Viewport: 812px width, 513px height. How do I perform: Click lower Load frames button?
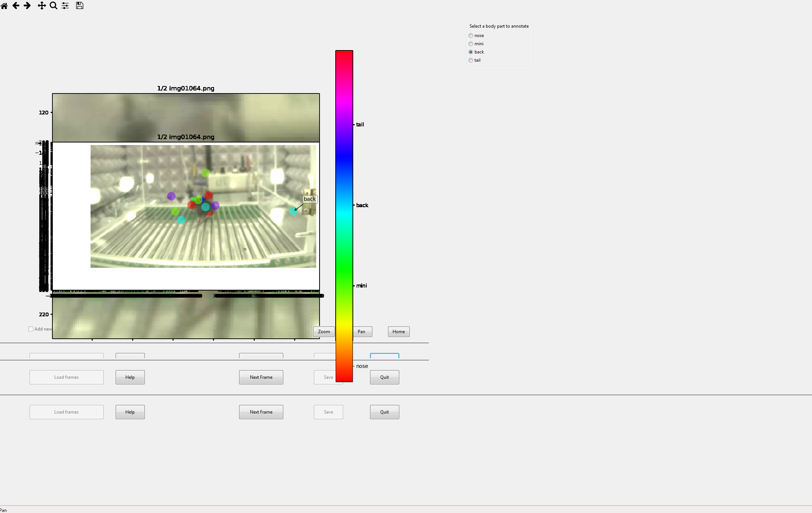(x=67, y=412)
